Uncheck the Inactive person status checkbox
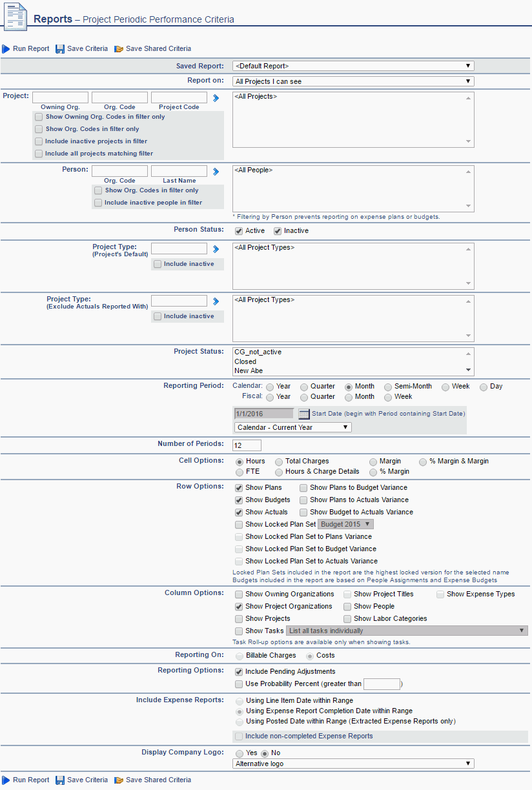This screenshot has height=790, width=532. (278, 231)
